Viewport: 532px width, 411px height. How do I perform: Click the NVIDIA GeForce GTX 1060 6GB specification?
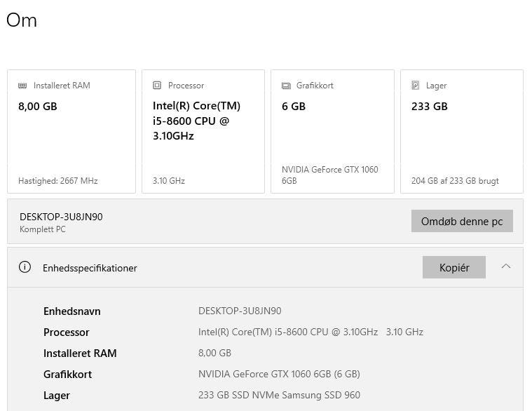tap(279, 374)
